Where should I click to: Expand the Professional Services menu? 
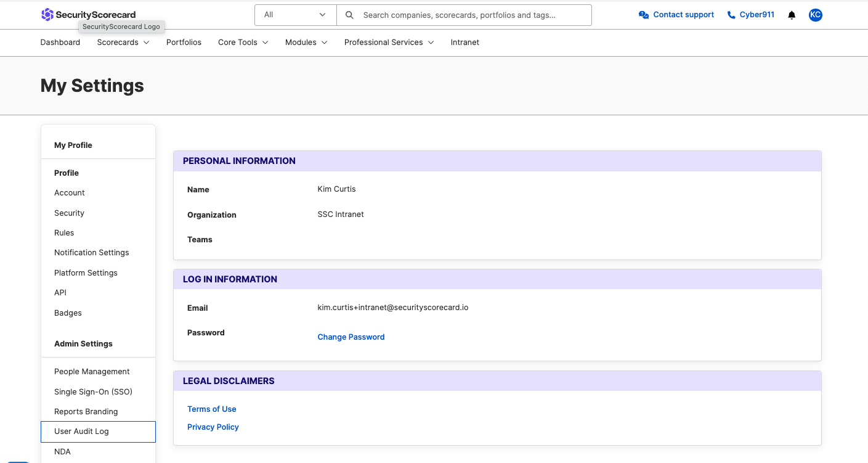pyautogui.click(x=389, y=43)
